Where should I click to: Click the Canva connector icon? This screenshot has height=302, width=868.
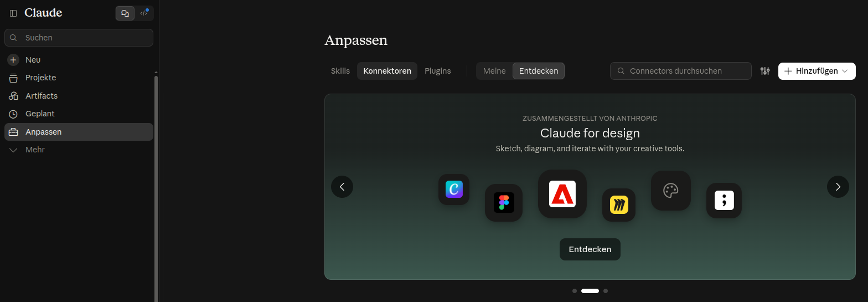(454, 190)
